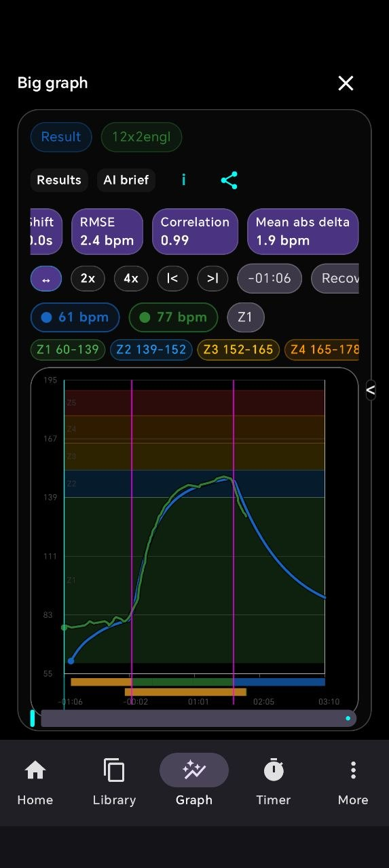Select the 12x2engl chip
This screenshot has width=389, height=868.
point(141,137)
